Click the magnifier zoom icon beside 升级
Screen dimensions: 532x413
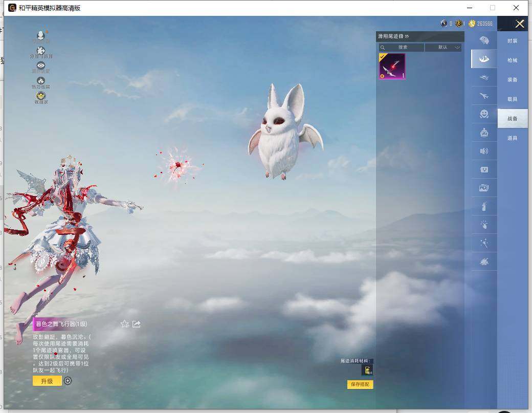(x=68, y=381)
